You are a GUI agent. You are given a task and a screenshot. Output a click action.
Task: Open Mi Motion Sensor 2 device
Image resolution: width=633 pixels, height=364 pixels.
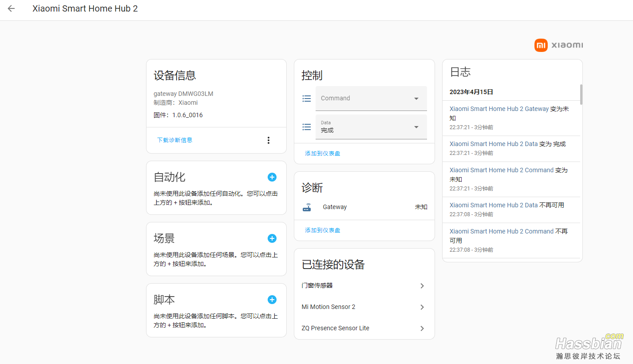(x=364, y=307)
